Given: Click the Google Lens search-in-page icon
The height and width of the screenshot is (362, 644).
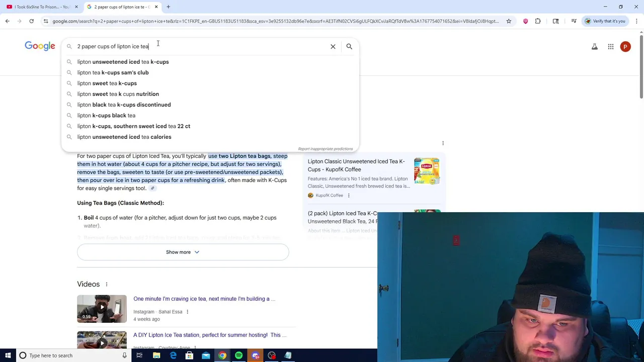Looking at the screenshot, I should 555,21.
